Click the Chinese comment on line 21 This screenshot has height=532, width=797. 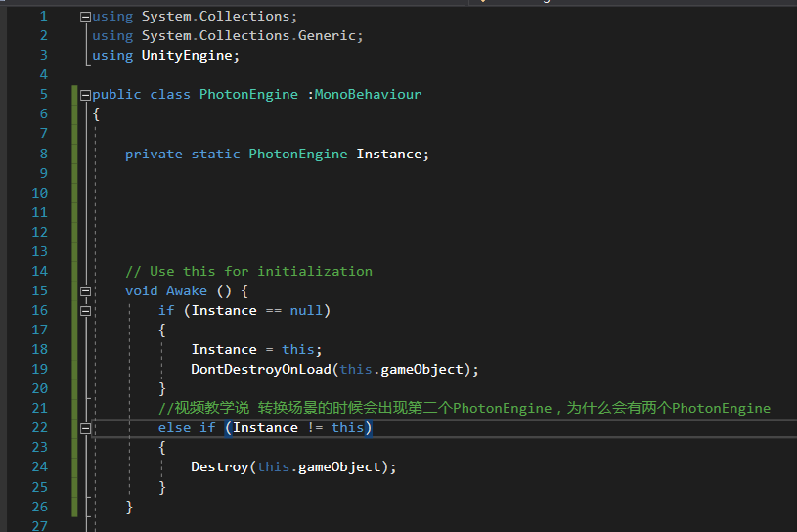(x=465, y=408)
